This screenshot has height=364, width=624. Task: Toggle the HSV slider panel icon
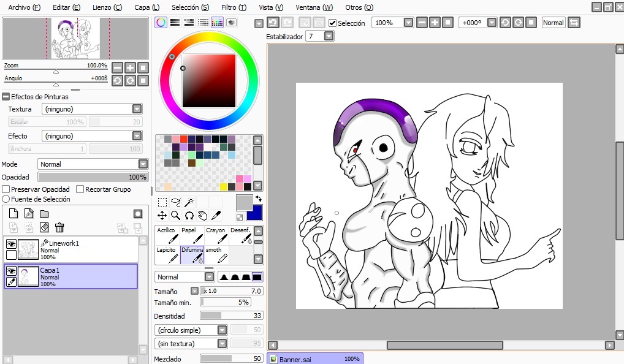tap(189, 22)
